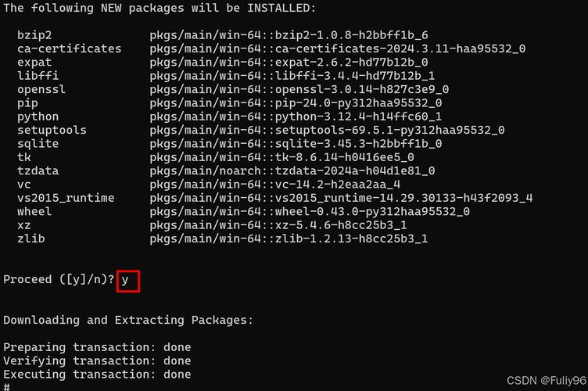
Task: Click the tzdata package name
Action: click(x=38, y=170)
